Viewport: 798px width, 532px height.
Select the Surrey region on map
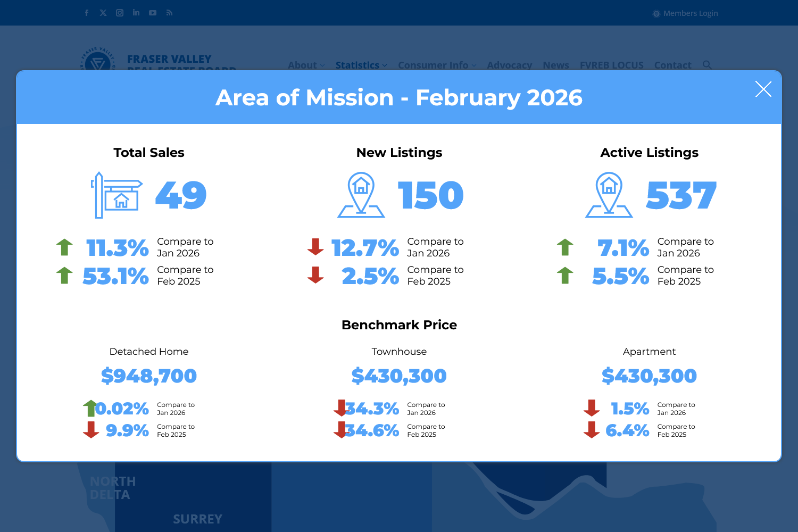pyautogui.click(x=197, y=519)
